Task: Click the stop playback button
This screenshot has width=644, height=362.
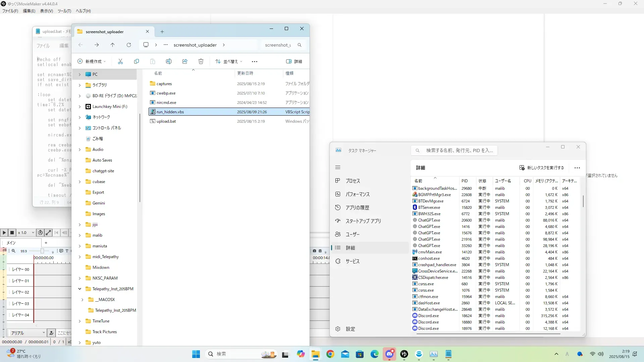Action: tap(12, 232)
